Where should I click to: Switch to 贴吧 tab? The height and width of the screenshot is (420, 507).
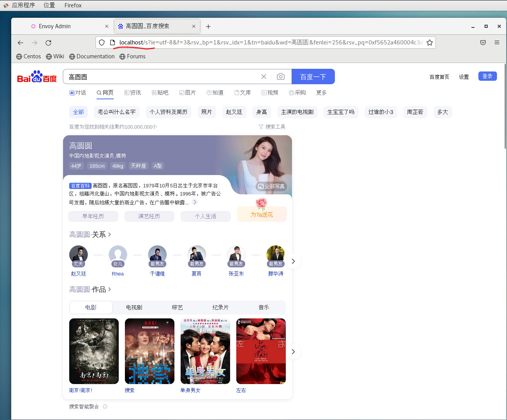point(160,93)
